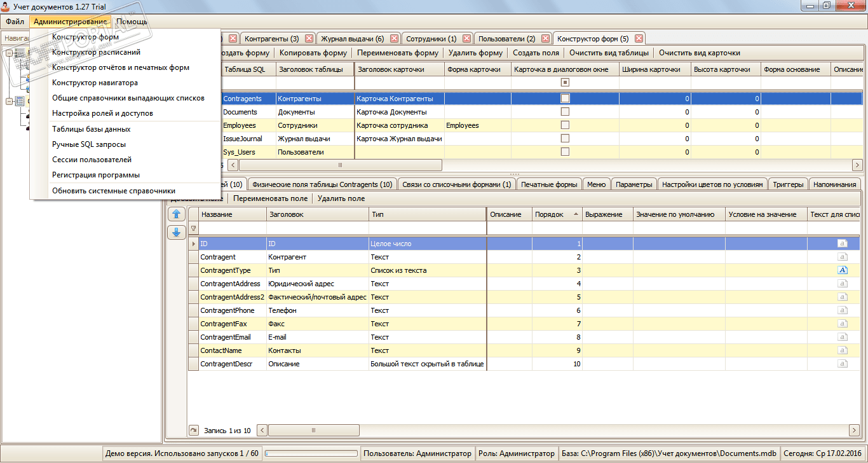This screenshot has height=463, width=868.
Task: Select the "Большой текст скрытый в таблице" cell
Action: [427, 364]
